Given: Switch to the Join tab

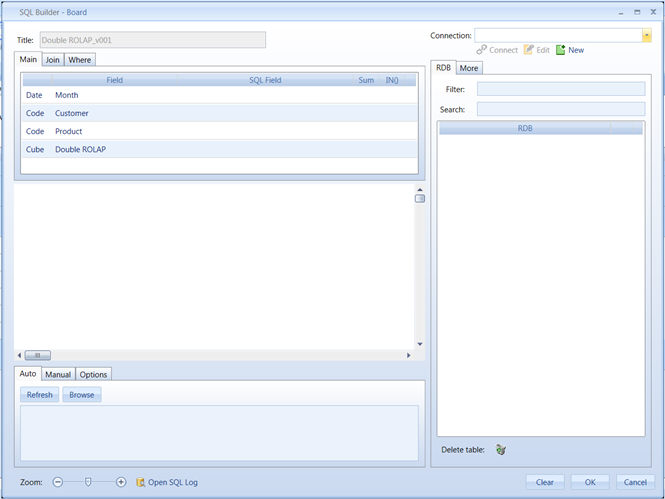Looking at the screenshot, I should coord(53,60).
